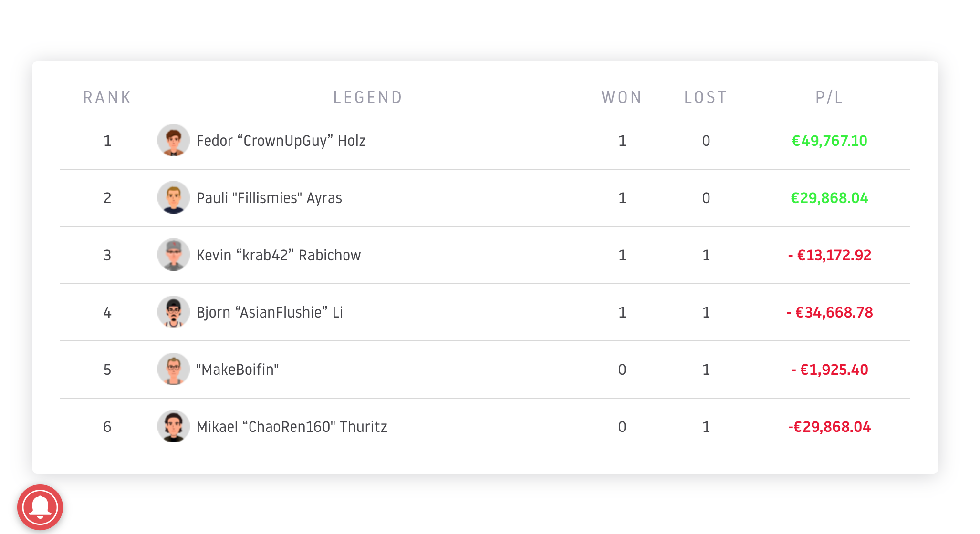The image size is (980, 534).
Task: Click the €49,767.10 profit value
Action: [830, 141]
